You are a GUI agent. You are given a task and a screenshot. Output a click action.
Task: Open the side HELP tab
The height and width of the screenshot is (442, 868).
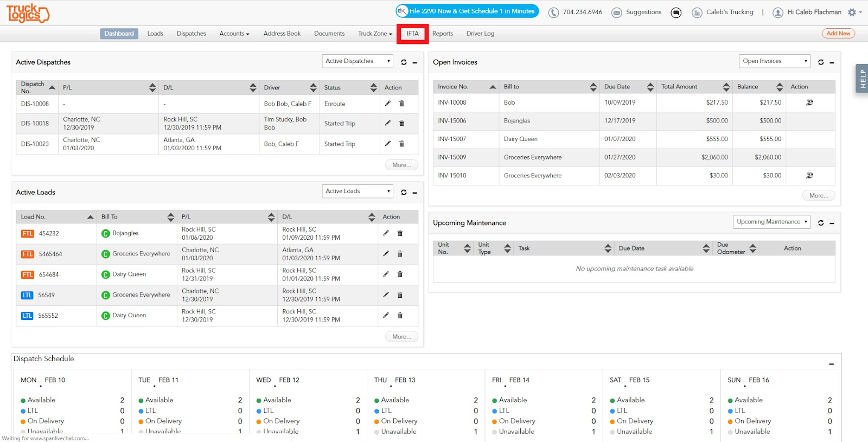tap(862, 79)
